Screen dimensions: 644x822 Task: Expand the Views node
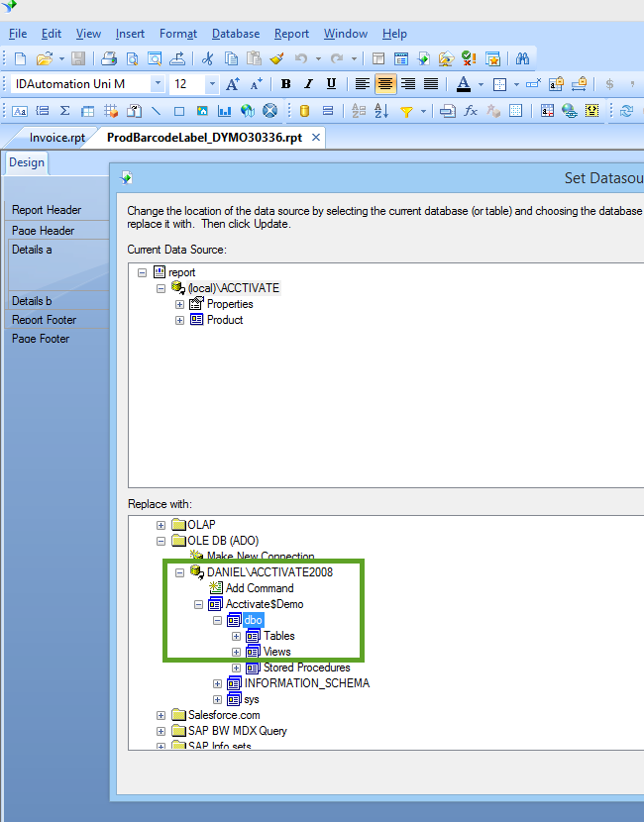(x=236, y=652)
